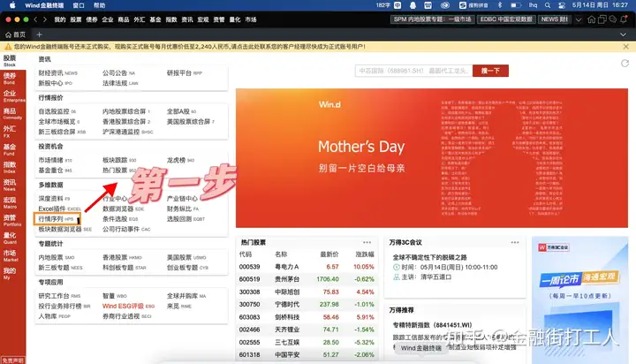Open the 热门股票 panel more options dots

coord(367,242)
